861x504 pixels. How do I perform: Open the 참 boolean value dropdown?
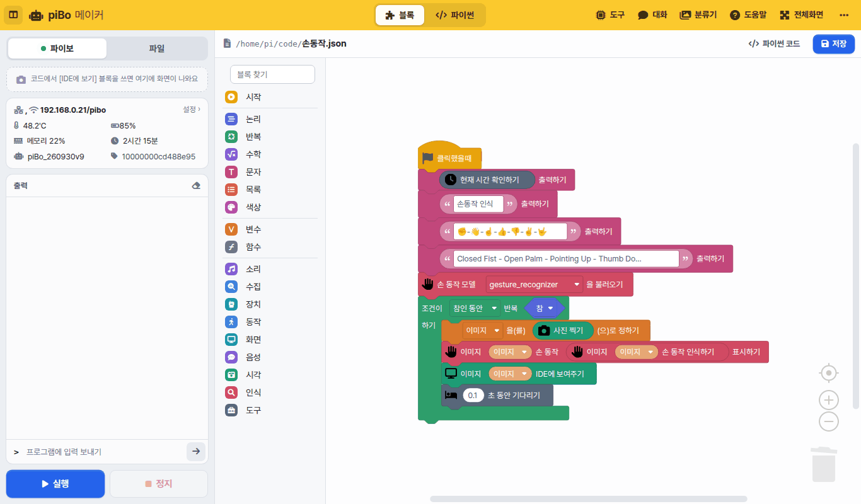coord(545,308)
